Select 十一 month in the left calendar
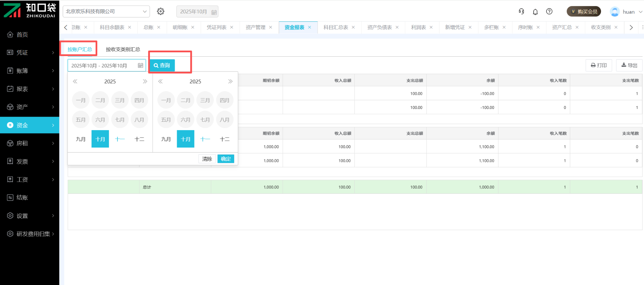Image resolution: width=644 pixels, height=285 pixels. (x=120, y=139)
